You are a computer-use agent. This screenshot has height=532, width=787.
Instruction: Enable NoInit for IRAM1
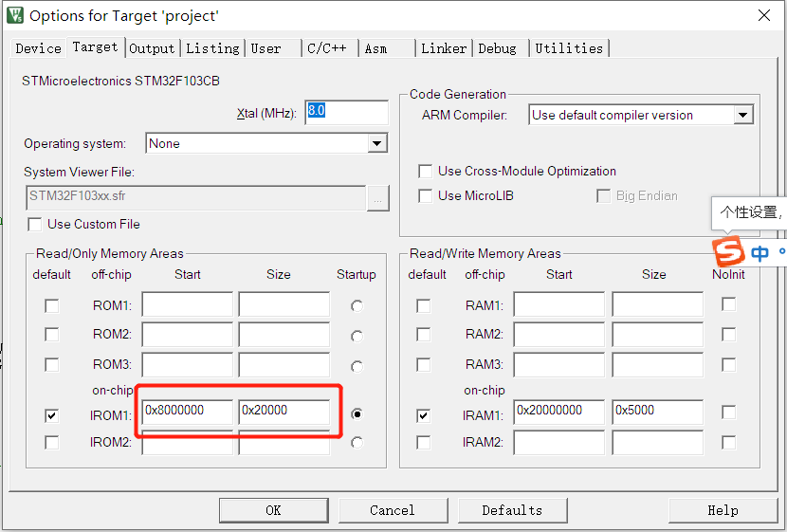tap(728, 413)
